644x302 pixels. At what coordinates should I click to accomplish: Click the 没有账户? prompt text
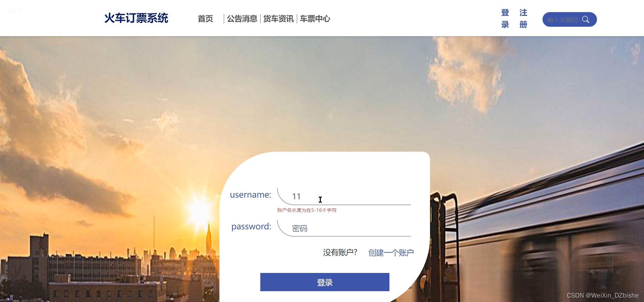[x=340, y=253]
